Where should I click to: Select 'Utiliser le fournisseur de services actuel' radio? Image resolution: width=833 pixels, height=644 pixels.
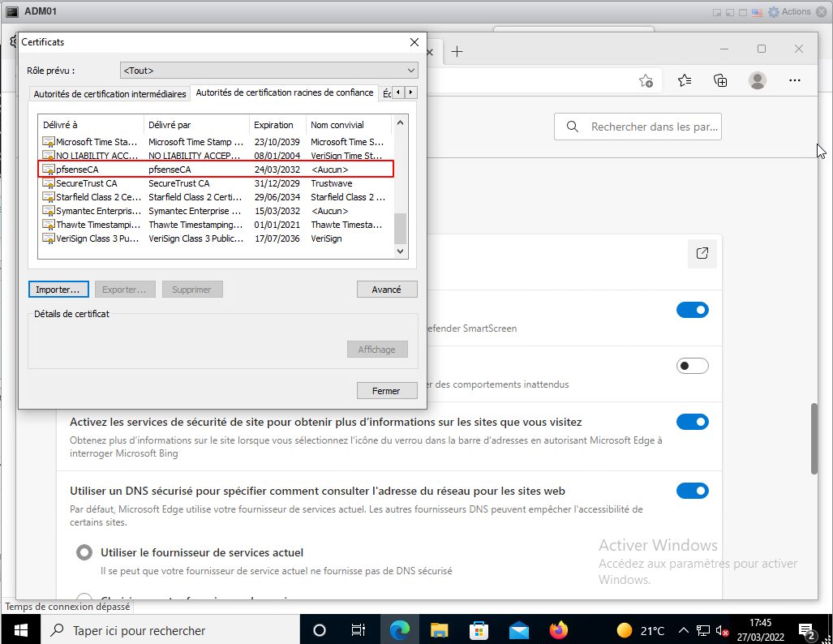click(84, 552)
